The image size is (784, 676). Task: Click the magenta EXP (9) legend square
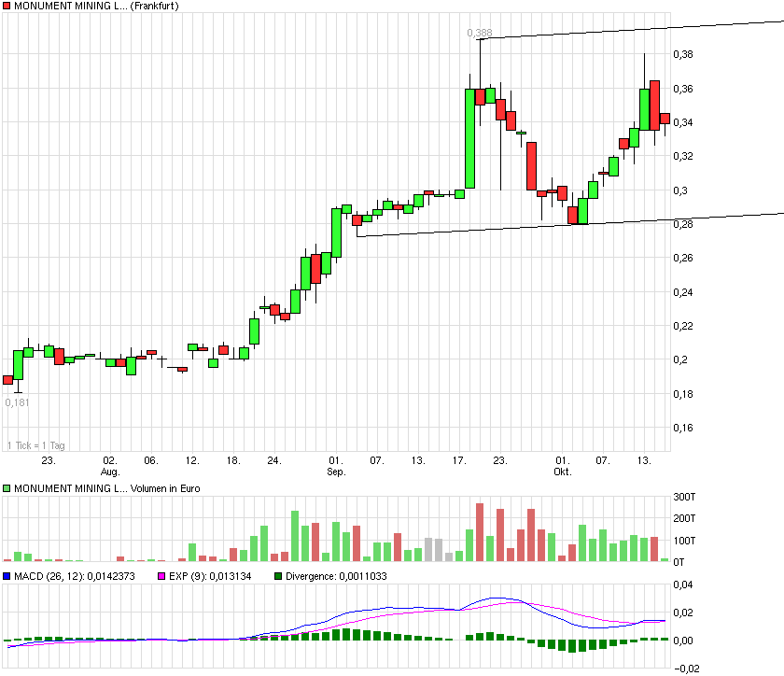pos(161,576)
